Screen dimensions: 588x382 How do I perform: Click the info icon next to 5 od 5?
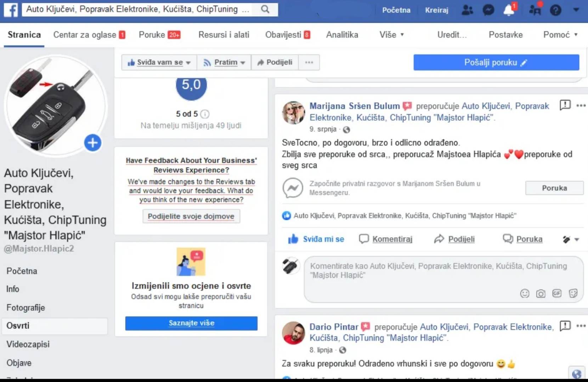coord(205,114)
